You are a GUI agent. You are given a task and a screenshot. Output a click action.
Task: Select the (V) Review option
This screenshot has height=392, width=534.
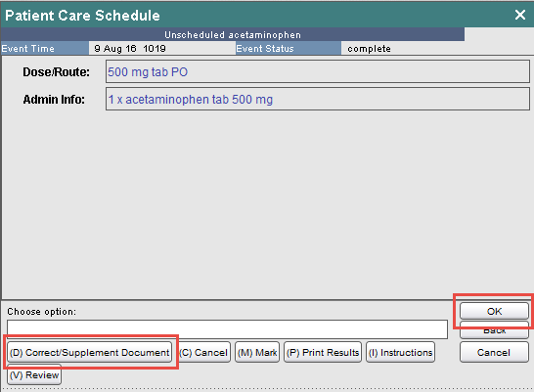click(34, 374)
